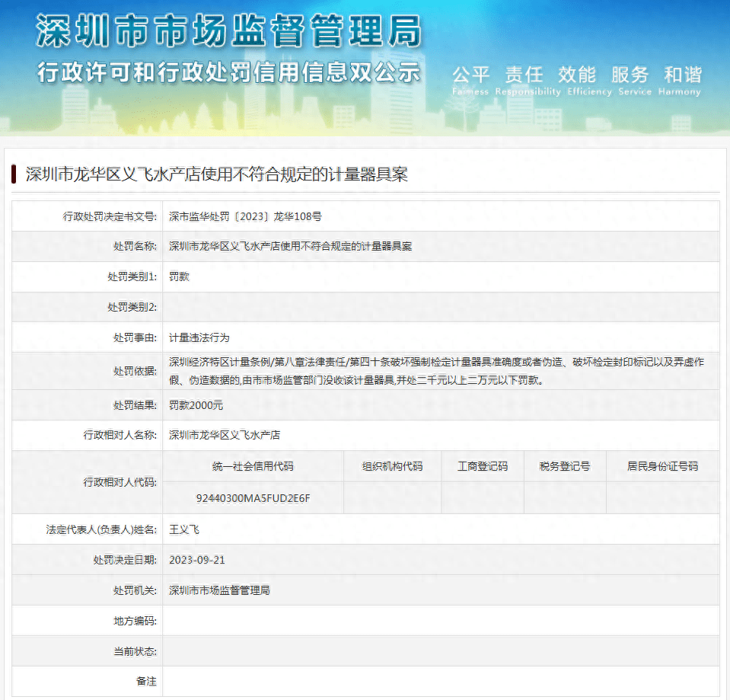730x700 pixels.
Task: Click the 居民身份证号码 column header
Action: click(x=662, y=466)
